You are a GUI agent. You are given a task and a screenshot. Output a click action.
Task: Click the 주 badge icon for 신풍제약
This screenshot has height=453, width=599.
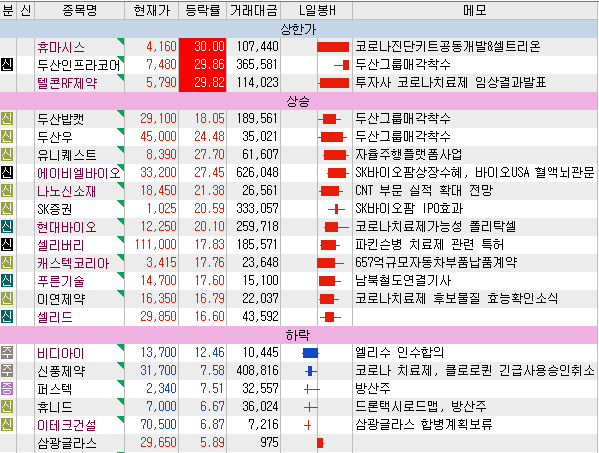[x=7, y=371]
